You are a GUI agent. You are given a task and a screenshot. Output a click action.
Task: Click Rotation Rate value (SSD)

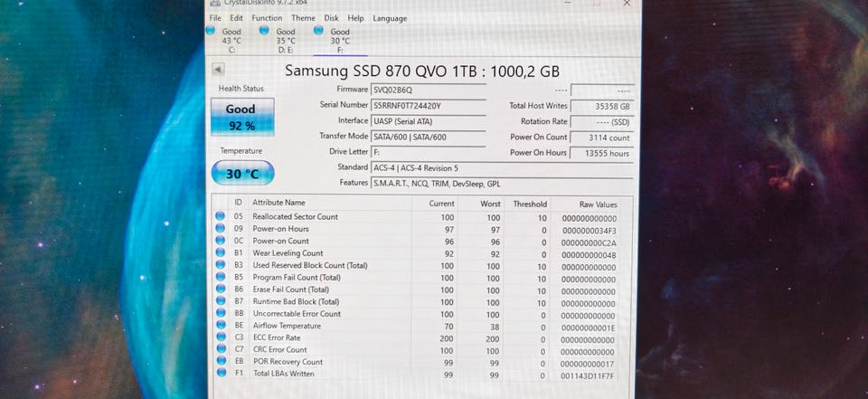(x=602, y=122)
